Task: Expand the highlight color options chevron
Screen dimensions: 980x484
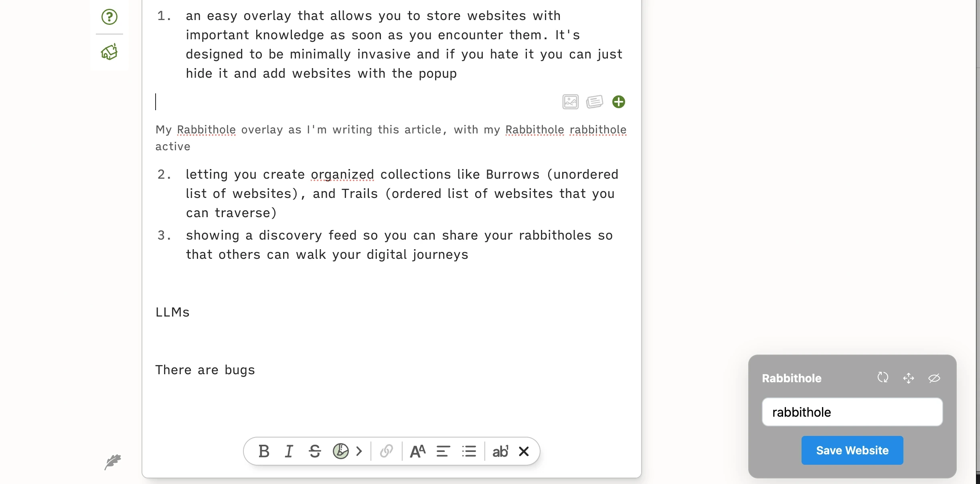Action: pyautogui.click(x=359, y=451)
